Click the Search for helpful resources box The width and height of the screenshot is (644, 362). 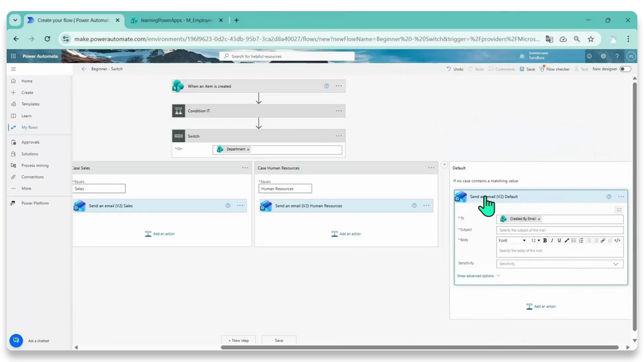[287, 56]
